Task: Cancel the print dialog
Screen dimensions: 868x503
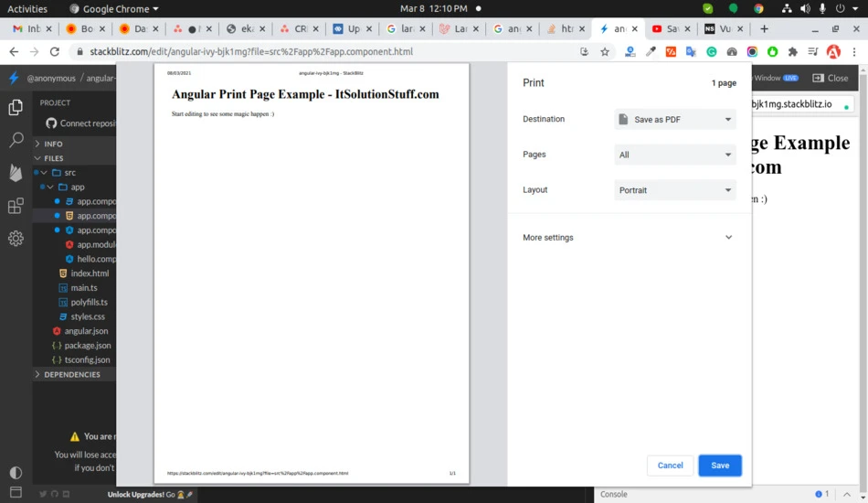Action: tap(670, 466)
